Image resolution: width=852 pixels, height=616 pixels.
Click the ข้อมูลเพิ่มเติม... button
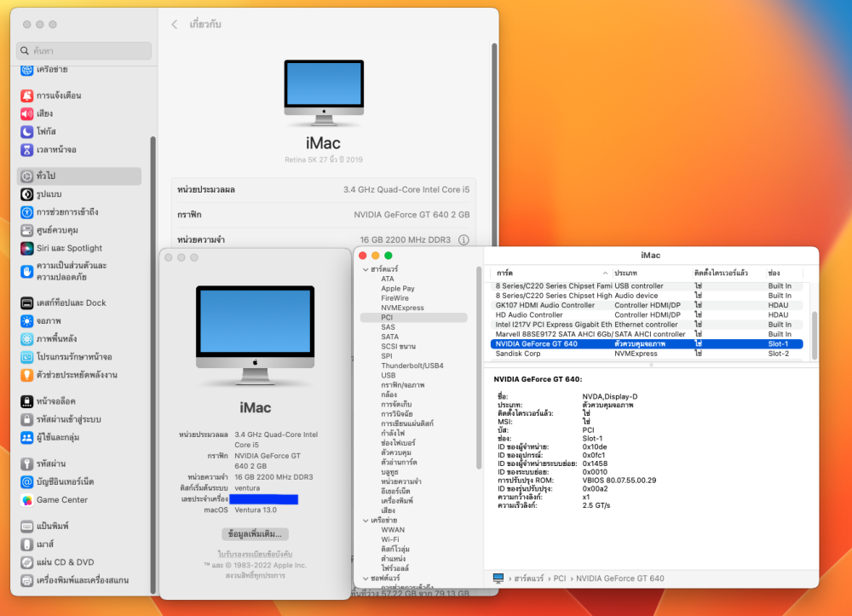pos(255,534)
